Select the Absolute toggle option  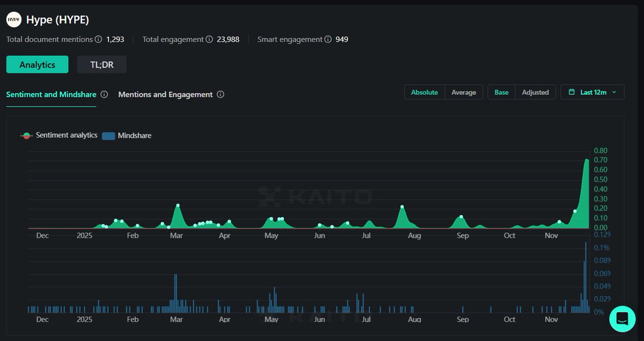(425, 92)
